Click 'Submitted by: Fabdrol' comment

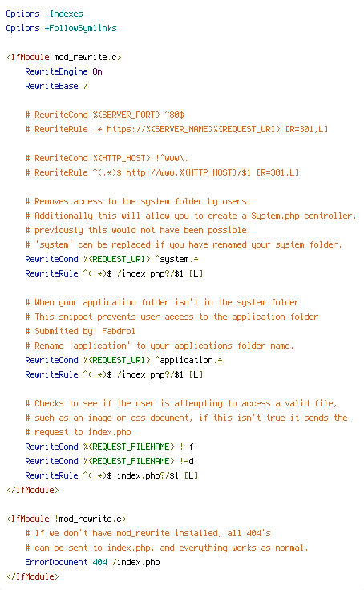click(x=80, y=331)
